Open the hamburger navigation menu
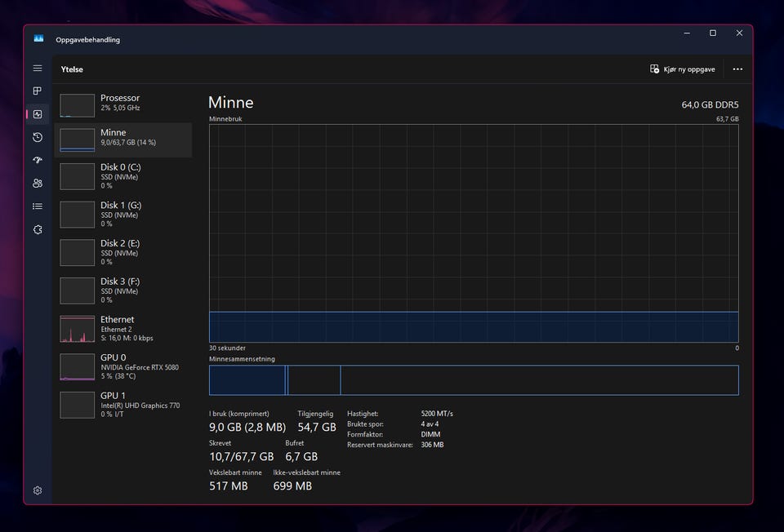784x532 pixels. pos(38,68)
